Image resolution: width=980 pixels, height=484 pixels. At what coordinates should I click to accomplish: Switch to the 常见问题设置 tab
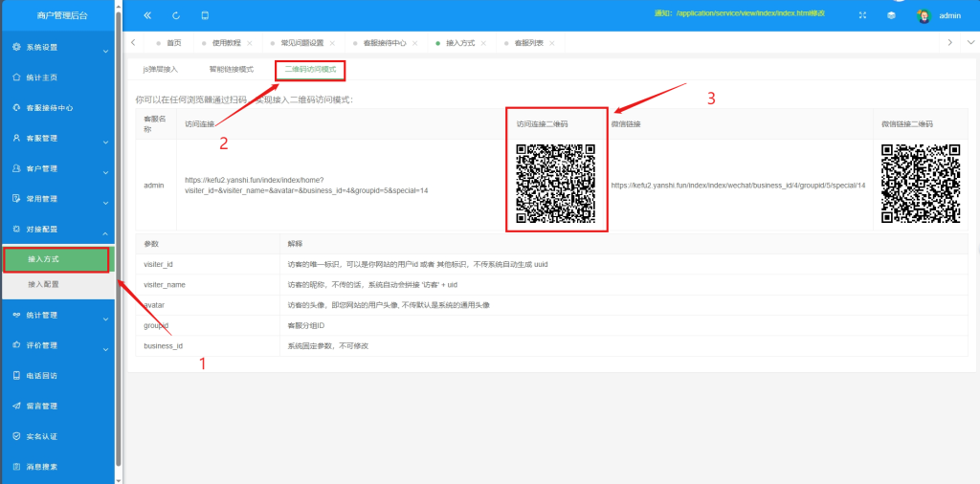pos(301,43)
